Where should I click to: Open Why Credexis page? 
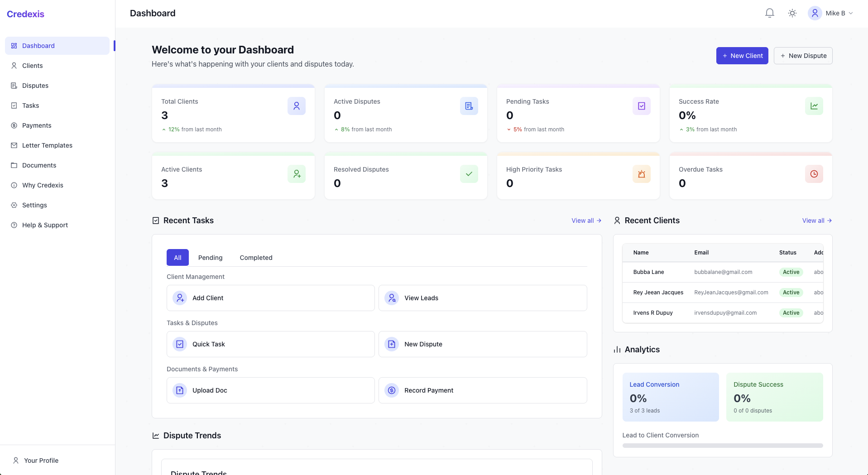coord(57,185)
